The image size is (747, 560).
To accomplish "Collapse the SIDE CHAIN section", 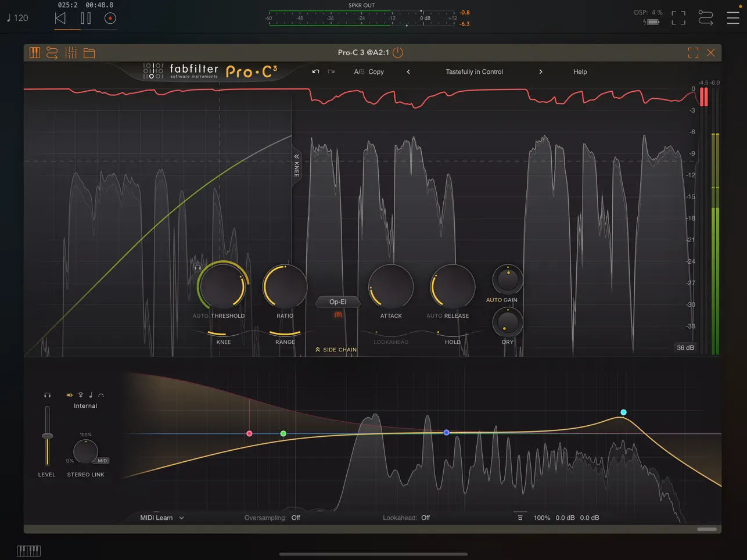I will (x=335, y=349).
